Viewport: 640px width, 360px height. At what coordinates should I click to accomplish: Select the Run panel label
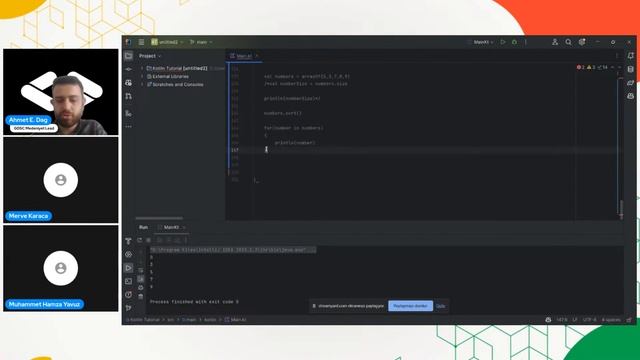point(143,227)
